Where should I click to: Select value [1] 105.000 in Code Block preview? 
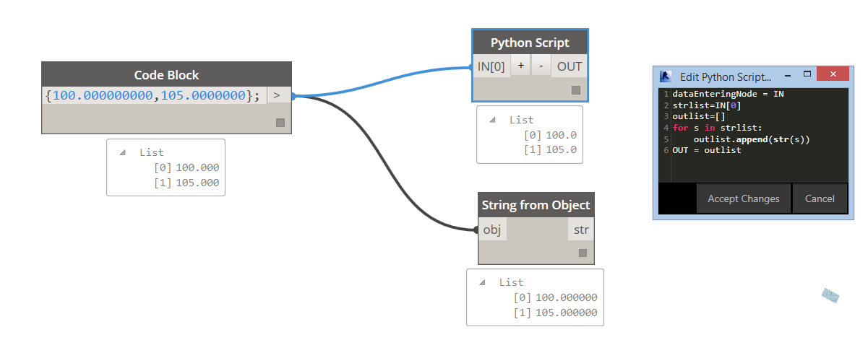(186, 183)
